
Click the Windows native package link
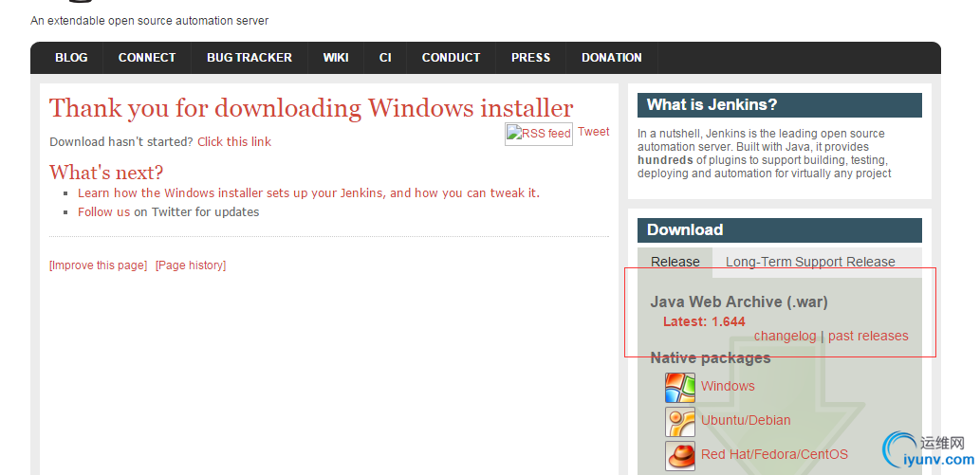pyautogui.click(x=728, y=386)
